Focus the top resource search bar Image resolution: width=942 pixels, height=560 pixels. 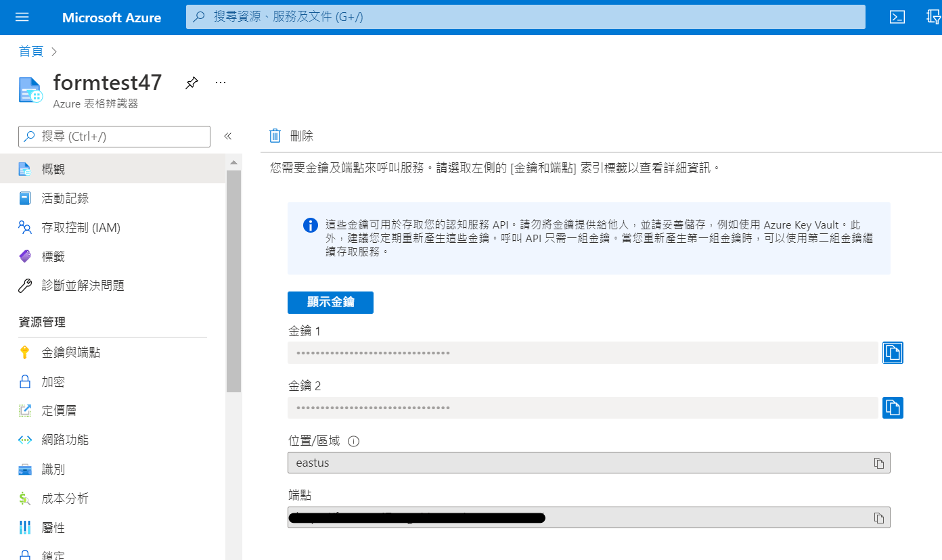(x=526, y=17)
